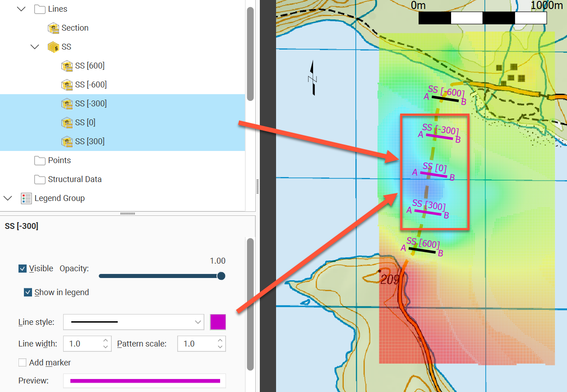The width and height of the screenshot is (567, 392).
Task: Click the Line width input field
Action: tap(83, 344)
